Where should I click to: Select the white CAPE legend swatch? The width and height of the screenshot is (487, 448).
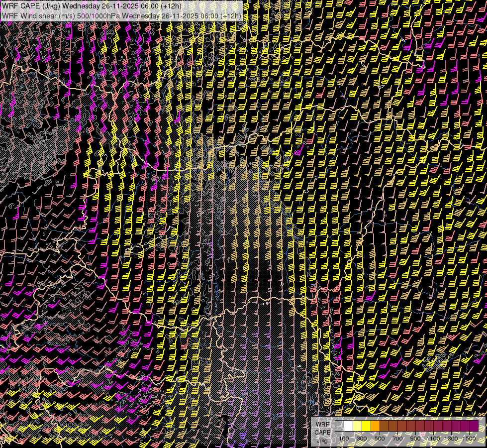tap(349, 426)
